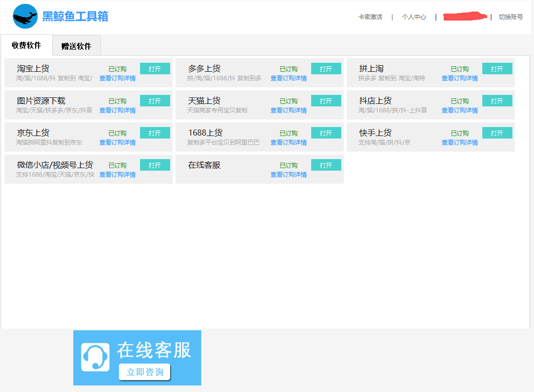Click 切换账号 to switch account
The height and width of the screenshot is (392, 534).
tap(510, 17)
